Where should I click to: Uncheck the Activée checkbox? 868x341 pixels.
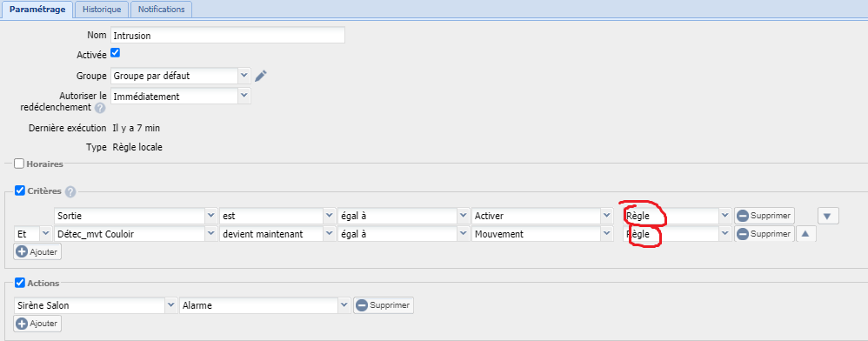[x=115, y=53]
